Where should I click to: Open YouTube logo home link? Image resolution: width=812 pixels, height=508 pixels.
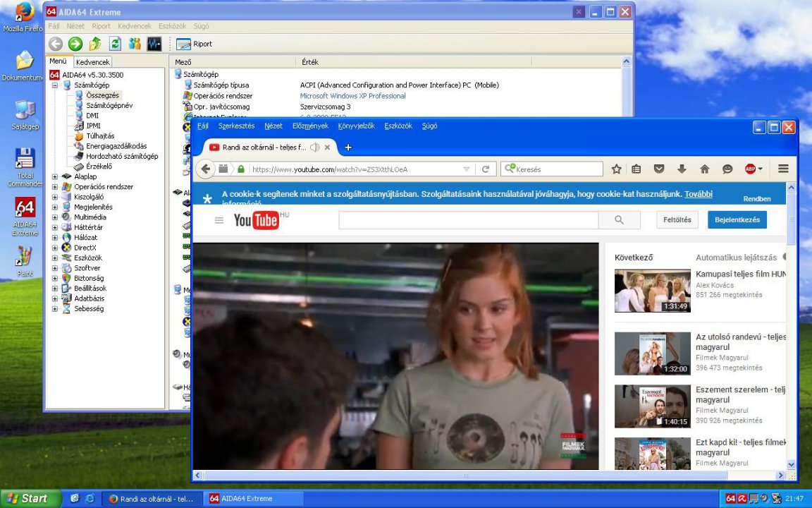(x=257, y=220)
